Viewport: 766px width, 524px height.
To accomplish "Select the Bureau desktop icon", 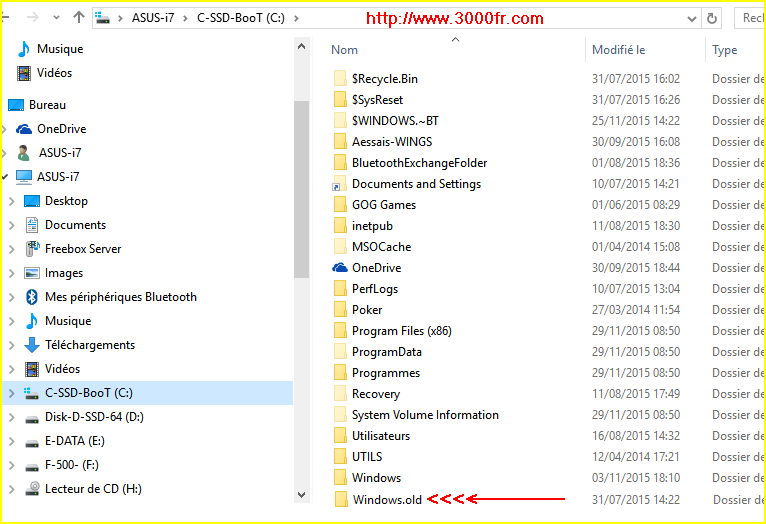I will tap(16, 105).
